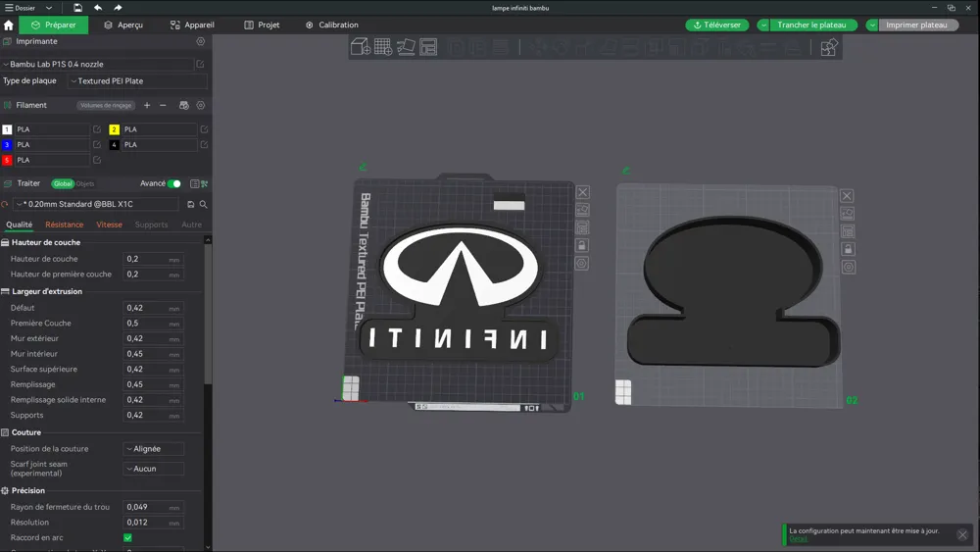Toggle the Avancé advanced mode switch
The height and width of the screenshot is (552, 980).
pos(174,183)
